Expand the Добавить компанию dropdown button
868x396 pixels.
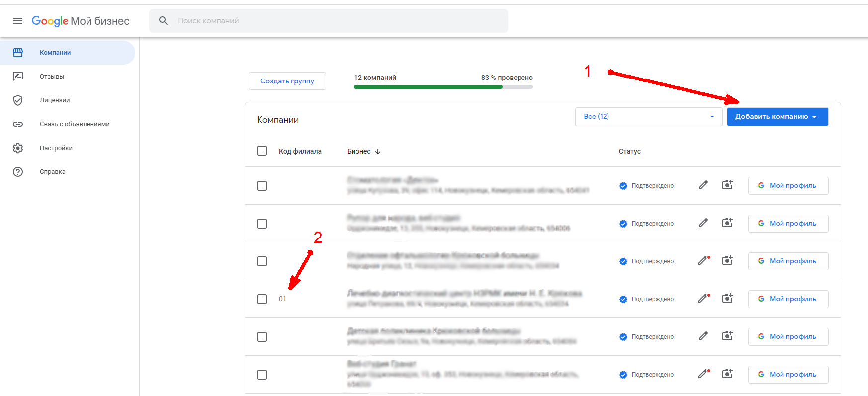pos(778,117)
